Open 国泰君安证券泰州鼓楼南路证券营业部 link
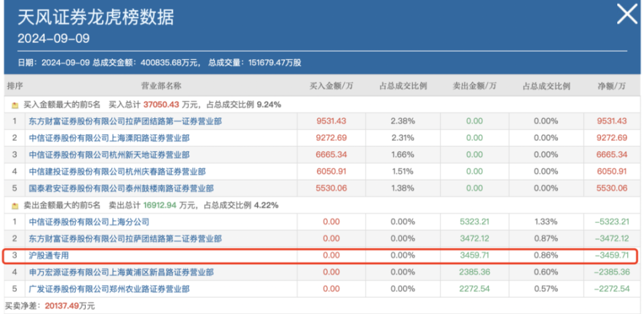 click(x=121, y=189)
